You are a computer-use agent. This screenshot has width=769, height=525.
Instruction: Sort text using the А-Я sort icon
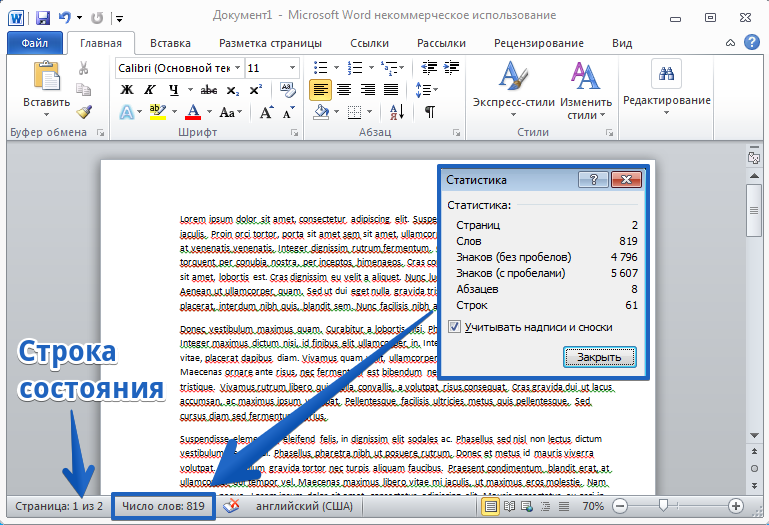click(x=397, y=112)
